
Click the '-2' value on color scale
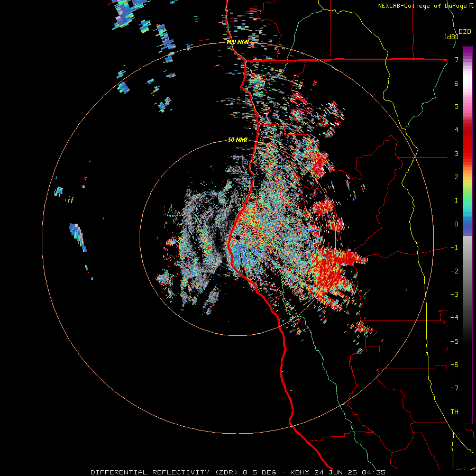(454, 271)
